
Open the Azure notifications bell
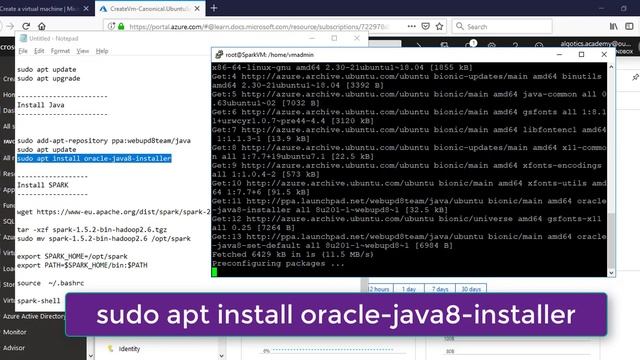470,44
